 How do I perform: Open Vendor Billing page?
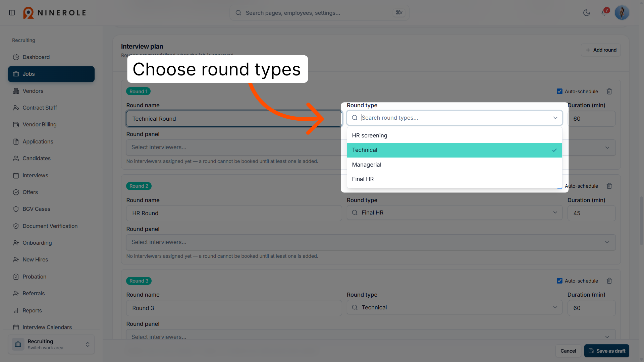[x=51, y=124]
